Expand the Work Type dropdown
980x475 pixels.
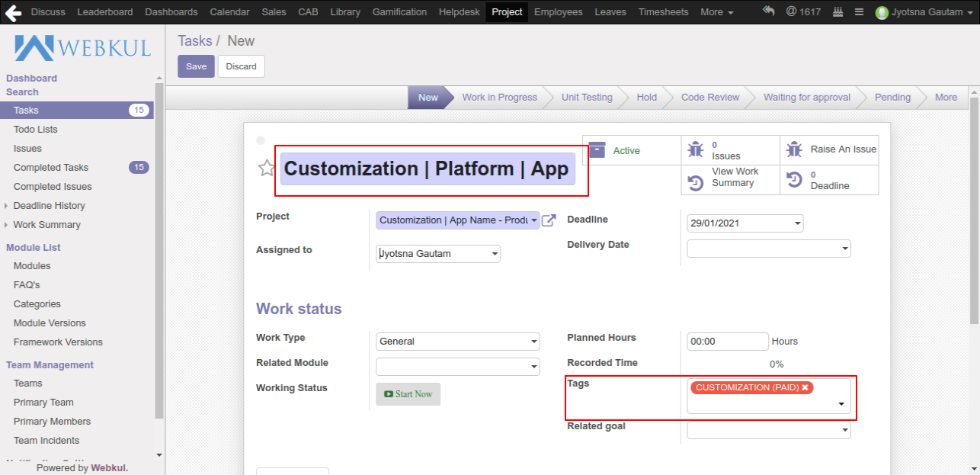point(534,342)
